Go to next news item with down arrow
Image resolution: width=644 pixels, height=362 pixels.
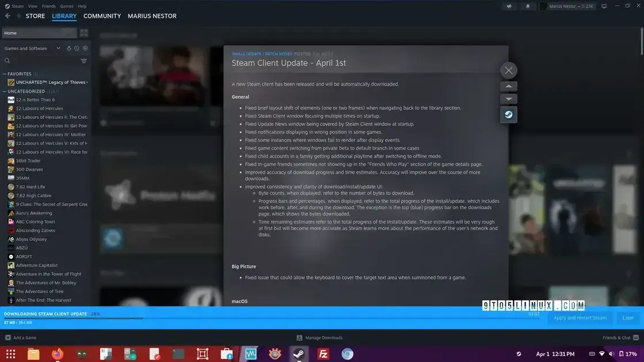[x=508, y=99]
